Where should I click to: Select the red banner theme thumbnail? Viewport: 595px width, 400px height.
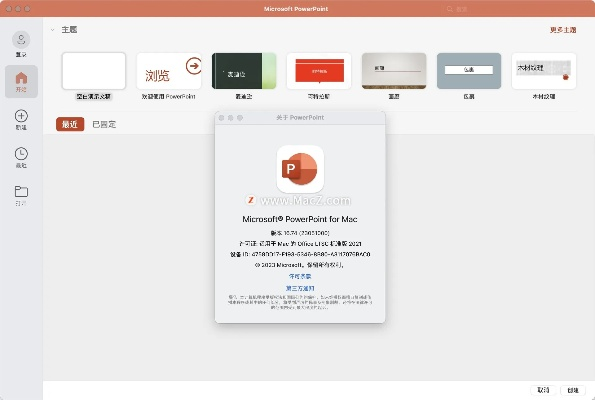click(x=319, y=71)
